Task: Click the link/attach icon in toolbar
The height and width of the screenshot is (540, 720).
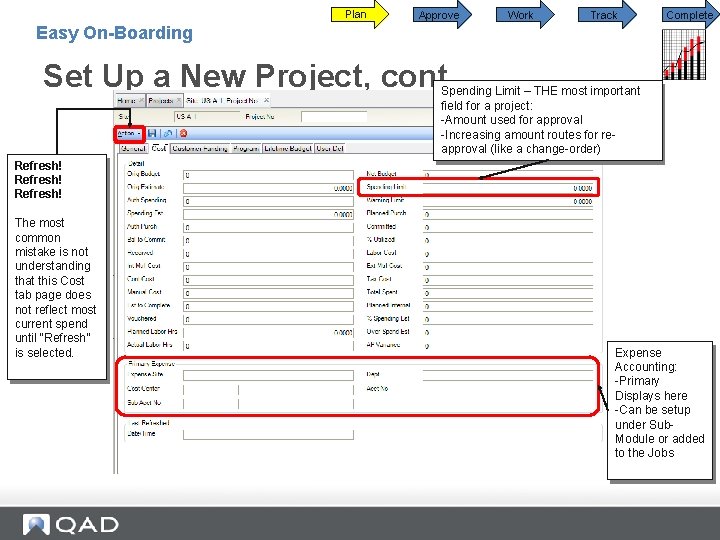Action: point(168,134)
